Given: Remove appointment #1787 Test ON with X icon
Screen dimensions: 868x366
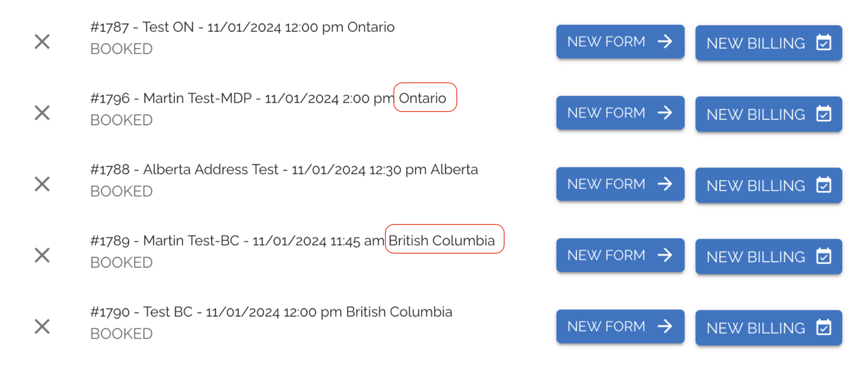Looking at the screenshot, I should click(x=42, y=42).
